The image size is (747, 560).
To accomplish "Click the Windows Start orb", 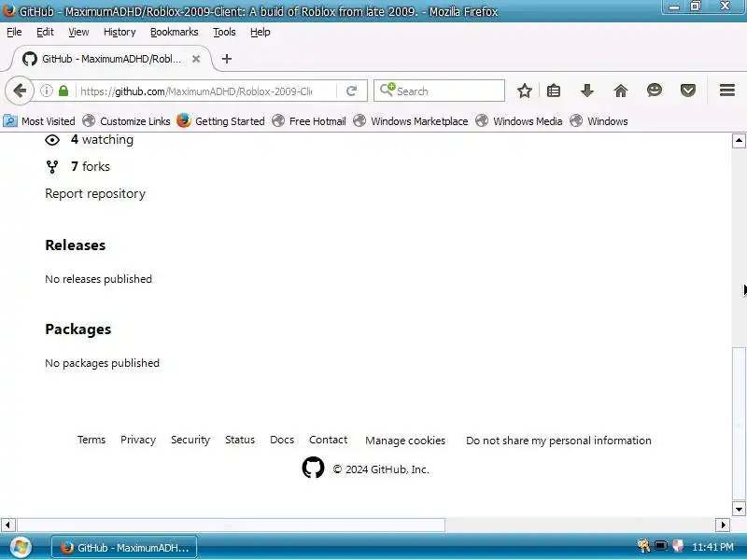I will click(20, 547).
